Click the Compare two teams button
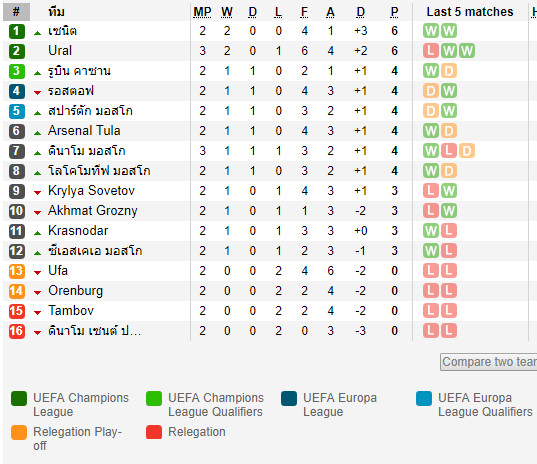This screenshot has height=464, width=537. [x=489, y=362]
